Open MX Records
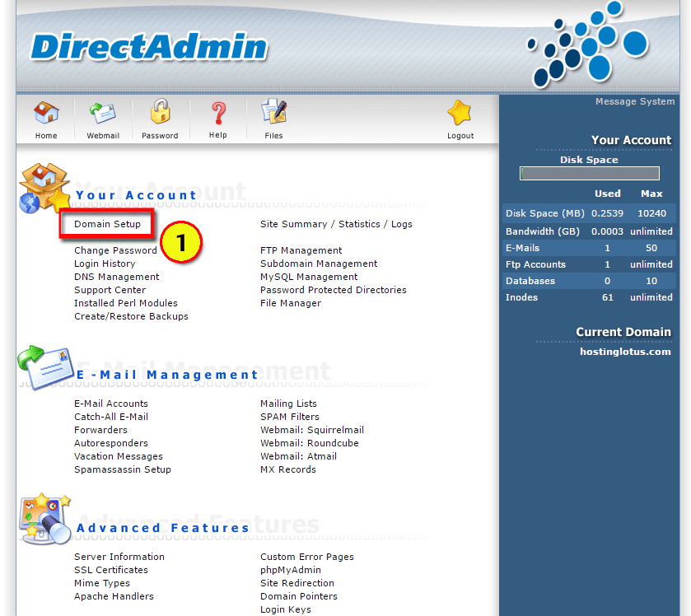The width and height of the screenshot is (691, 616). [287, 469]
